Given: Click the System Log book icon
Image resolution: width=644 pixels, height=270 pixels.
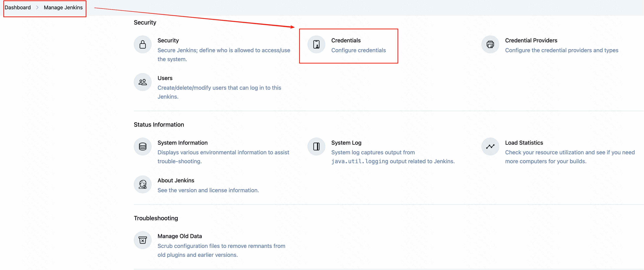Looking at the screenshot, I should [x=316, y=147].
